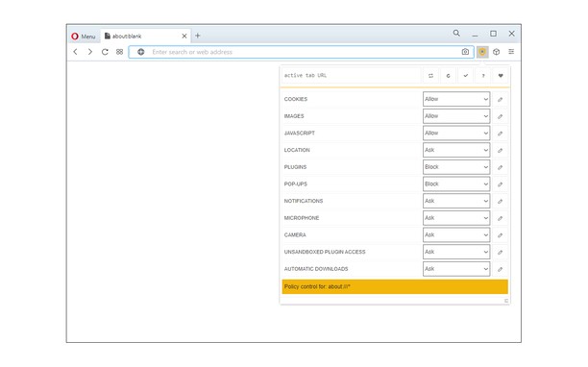This screenshot has height=367, width=588.
Task: Click edit pencil for UNSANDBOXED PLUGIN ACCESS
Action: tap(501, 253)
